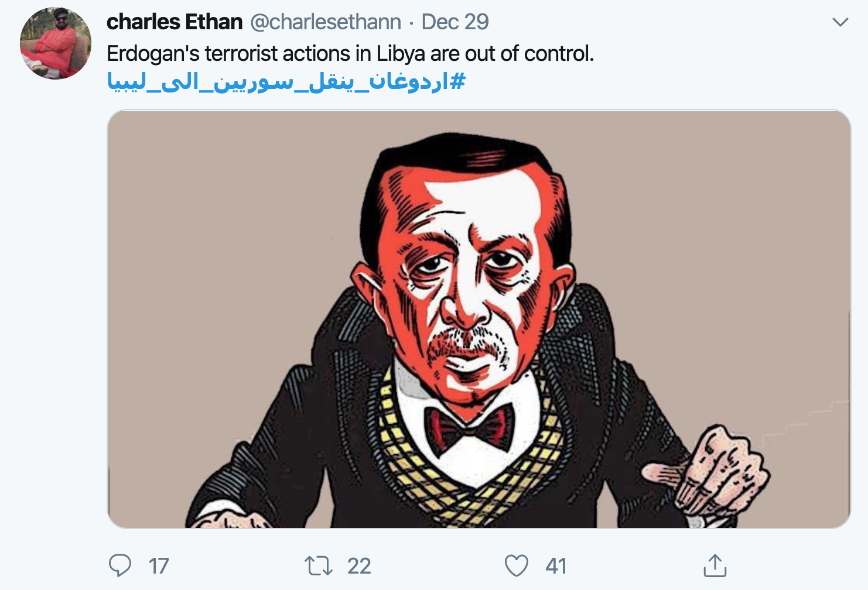Open the tweet text about Erdogan's actions
The image size is (868, 590).
[350, 53]
